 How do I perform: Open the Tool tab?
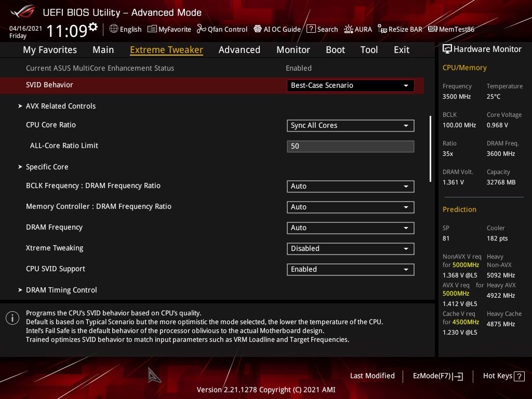[x=369, y=50]
